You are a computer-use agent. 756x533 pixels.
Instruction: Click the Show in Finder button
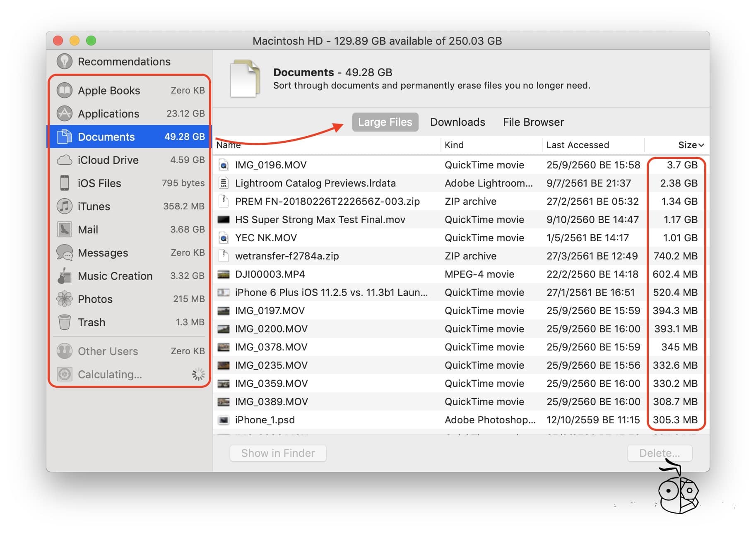click(278, 453)
